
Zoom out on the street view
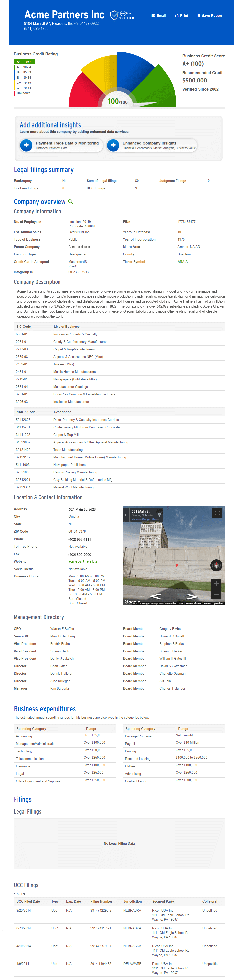click(x=216, y=595)
